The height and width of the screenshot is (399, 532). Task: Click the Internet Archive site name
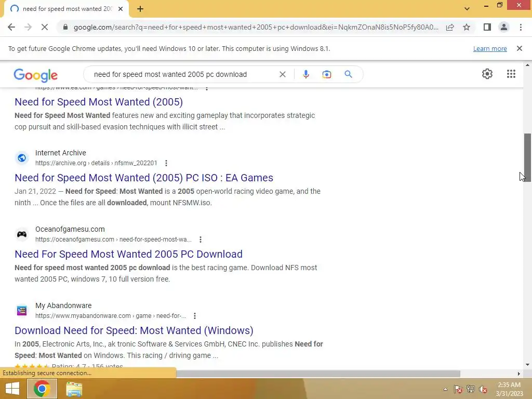(x=61, y=153)
